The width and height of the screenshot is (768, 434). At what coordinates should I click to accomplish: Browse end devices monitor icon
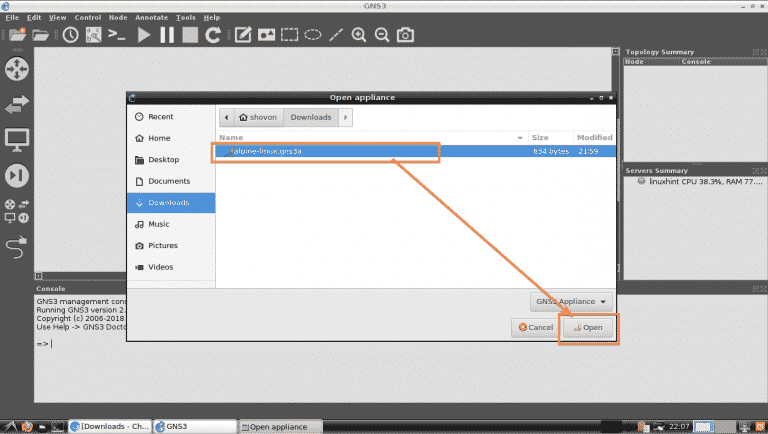point(17,140)
